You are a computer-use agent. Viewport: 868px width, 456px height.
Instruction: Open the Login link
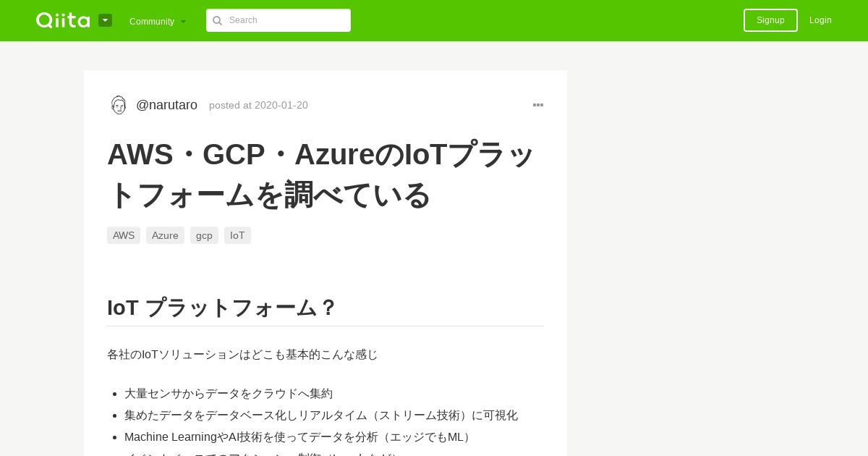(820, 20)
